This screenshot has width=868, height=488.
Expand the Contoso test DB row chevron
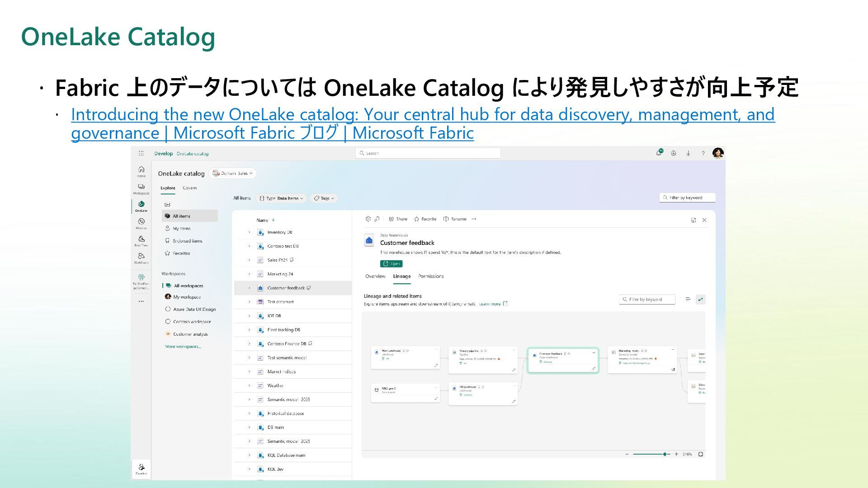pos(249,246)
